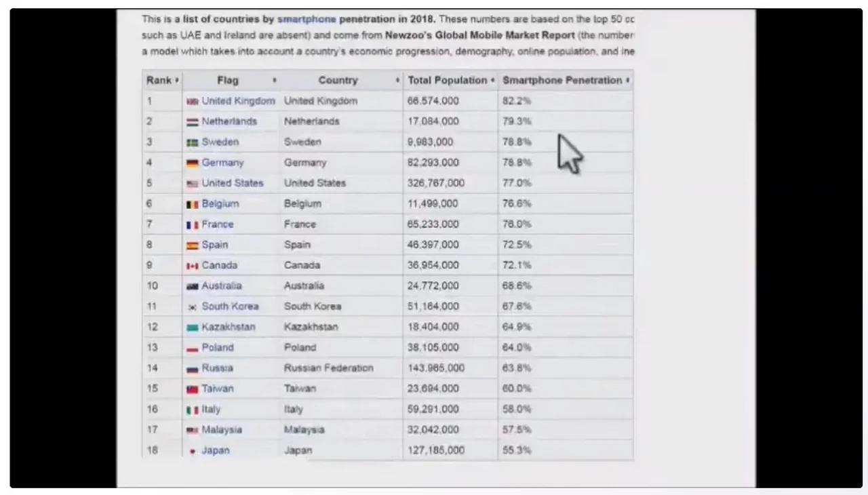
Task: Open the South Korea link
Action: click(230, 306)
